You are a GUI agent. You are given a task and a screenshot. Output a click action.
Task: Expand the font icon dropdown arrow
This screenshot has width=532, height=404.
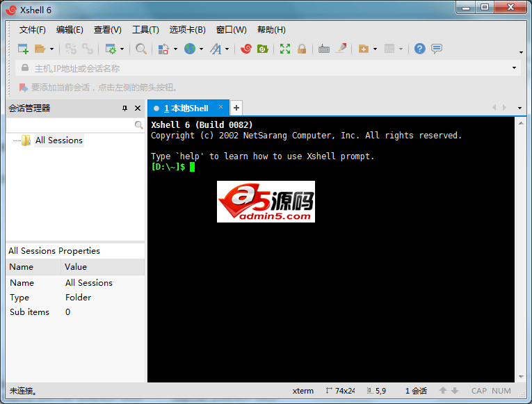(227, 49)
